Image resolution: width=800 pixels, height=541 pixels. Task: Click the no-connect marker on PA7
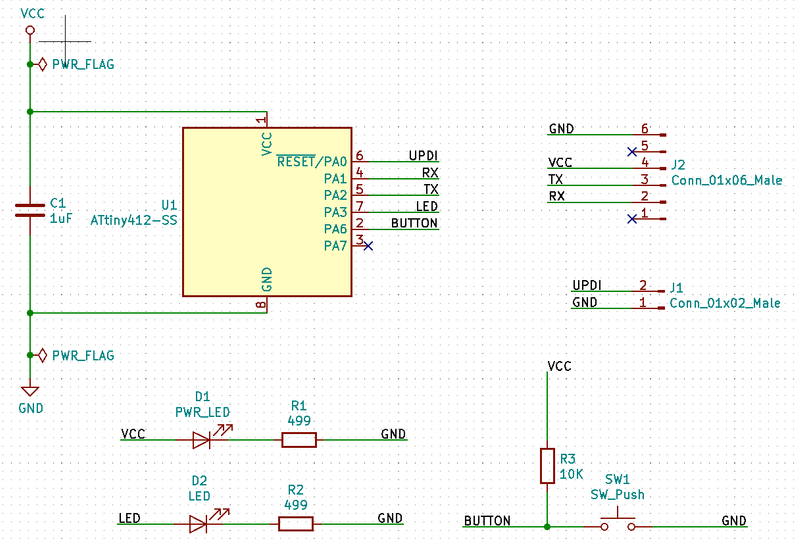(x=368, y=245)
